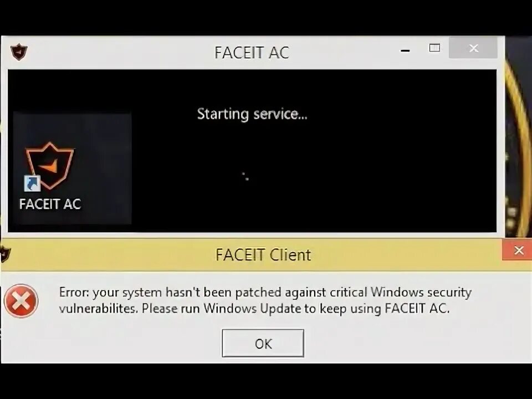Close the FACEIT Client error dialog
532x399 pixels.
tap(518, 250)
